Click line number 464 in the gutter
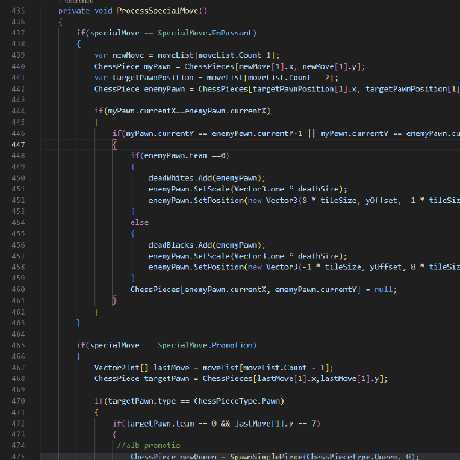Image resolution: width=460 pixels, height=460 pixels. pos(18,334)
